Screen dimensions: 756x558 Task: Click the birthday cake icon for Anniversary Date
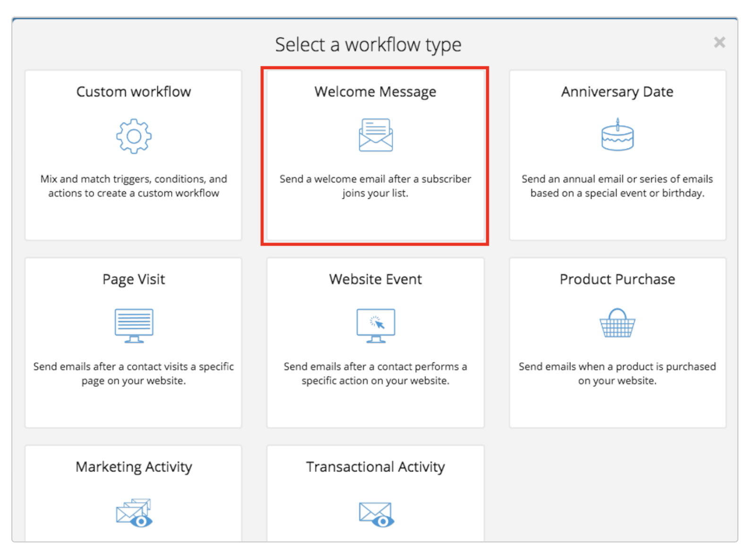point(618,135)
